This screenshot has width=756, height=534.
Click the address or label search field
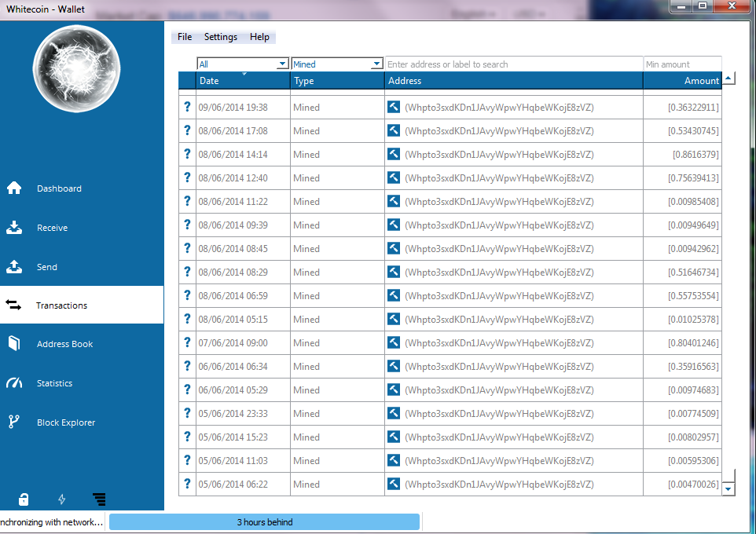[514, 64]
